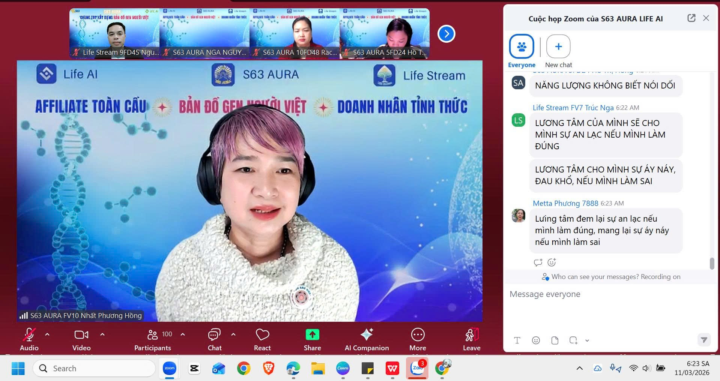Send the chat message
Viewport: 720px width, 381px height.
pos(703,340)
